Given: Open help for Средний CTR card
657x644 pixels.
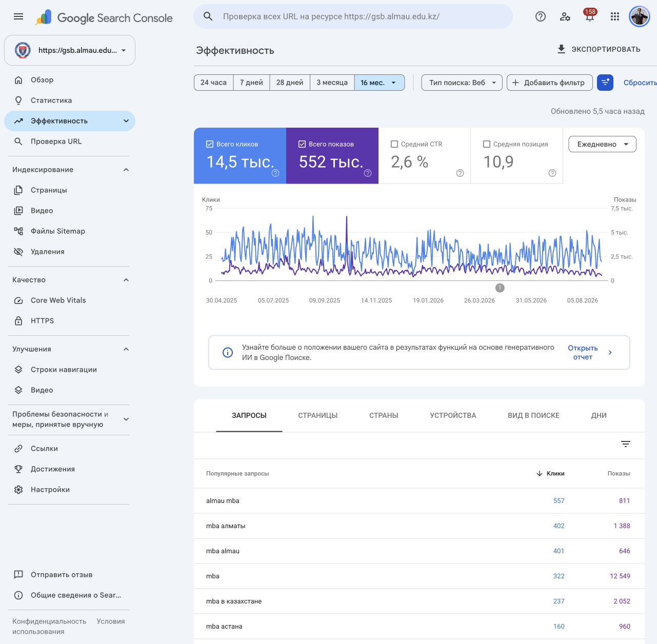Looking at the screenshot, I should pyautogui.click(x=460, y=173).
